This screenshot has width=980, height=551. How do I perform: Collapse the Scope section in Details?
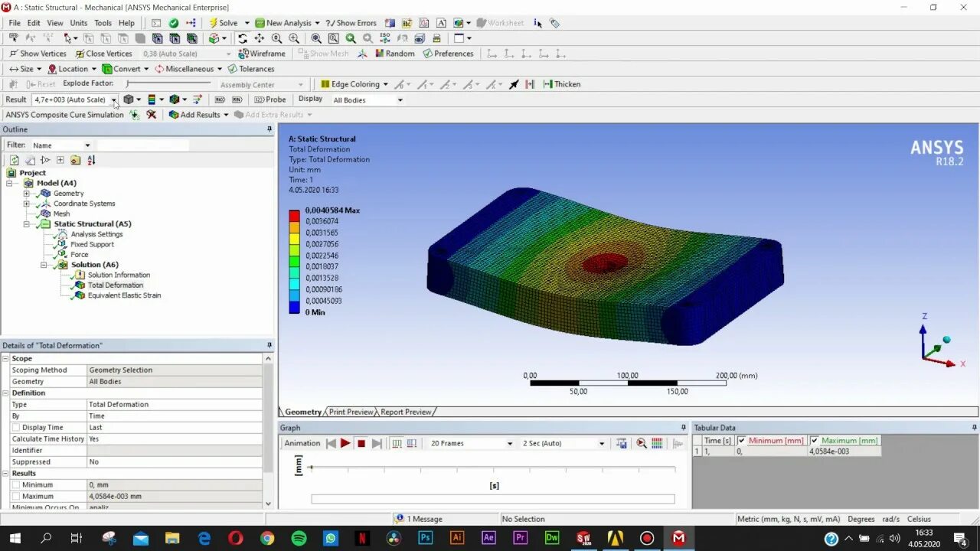[6, 359]
